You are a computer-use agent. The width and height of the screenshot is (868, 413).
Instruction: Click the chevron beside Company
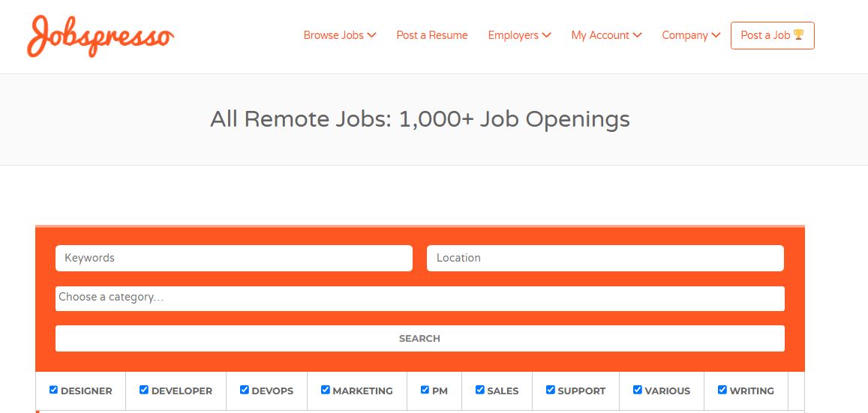716,34
